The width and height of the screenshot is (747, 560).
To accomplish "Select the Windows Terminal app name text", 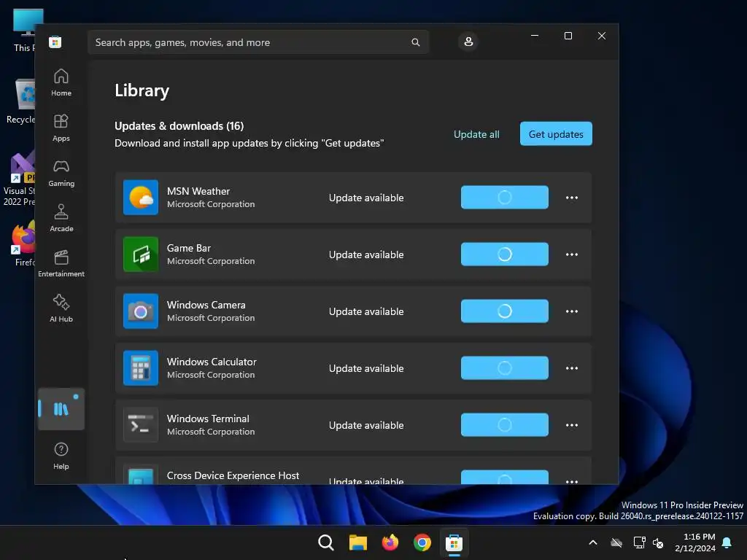I will (x=208, y=419).
